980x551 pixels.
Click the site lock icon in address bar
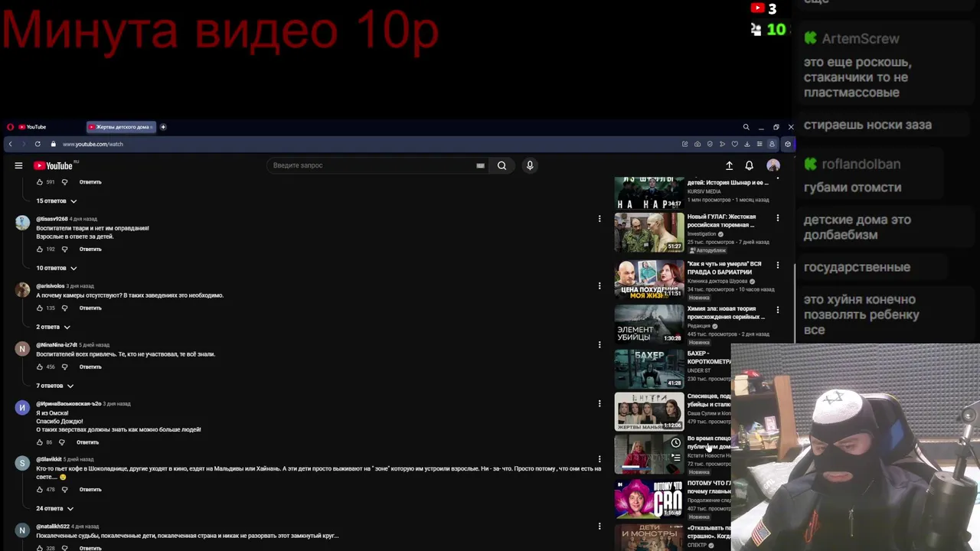click(x=53, y=144)
